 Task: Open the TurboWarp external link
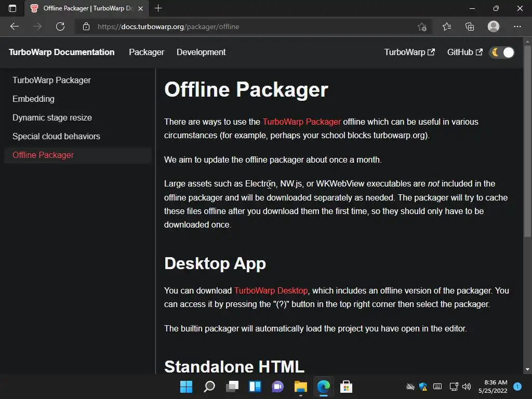(409, 52)
